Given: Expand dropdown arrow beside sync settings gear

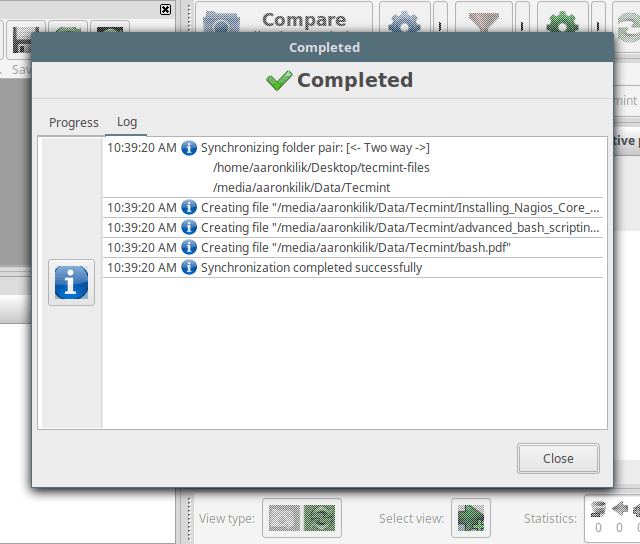Looking at the screenshot, I should coord(598,19).
